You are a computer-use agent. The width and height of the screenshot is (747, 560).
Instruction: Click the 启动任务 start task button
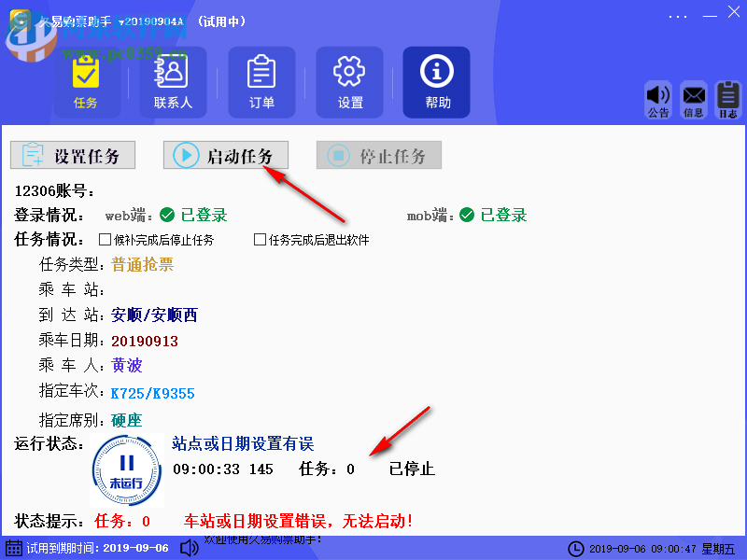[226, 155]
